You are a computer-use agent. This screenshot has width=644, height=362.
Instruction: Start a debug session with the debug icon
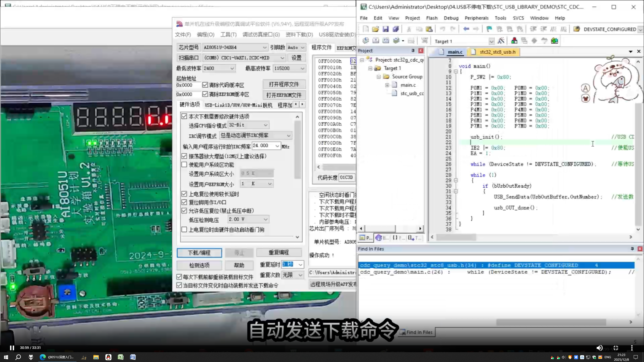coord(514,41)
